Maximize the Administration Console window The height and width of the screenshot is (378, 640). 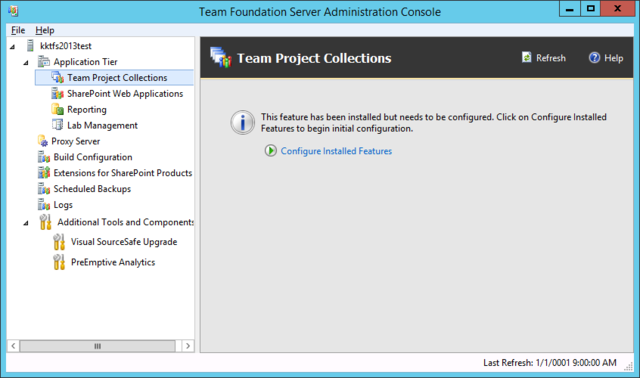pyautogui.click(x=590, y=9)
